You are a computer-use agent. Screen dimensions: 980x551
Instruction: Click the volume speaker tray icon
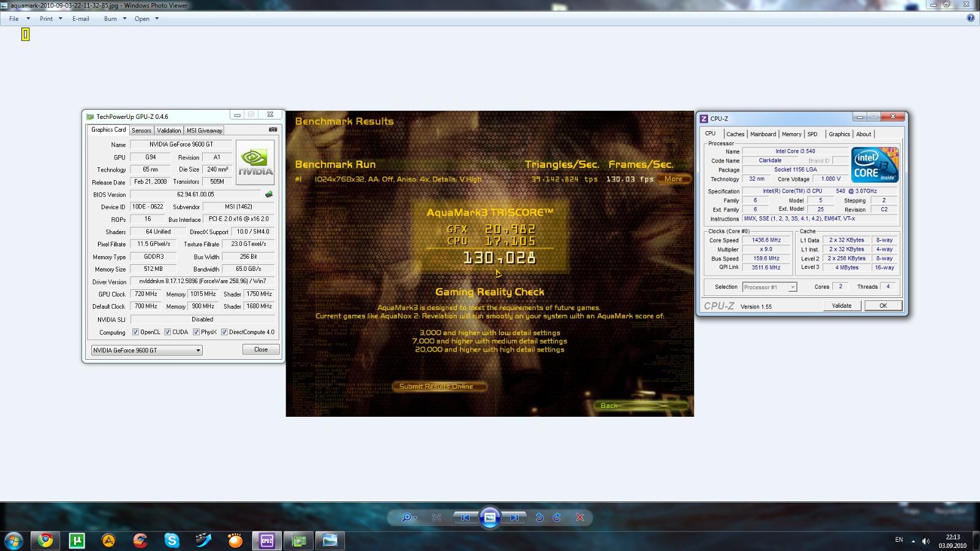pos(925,541)
